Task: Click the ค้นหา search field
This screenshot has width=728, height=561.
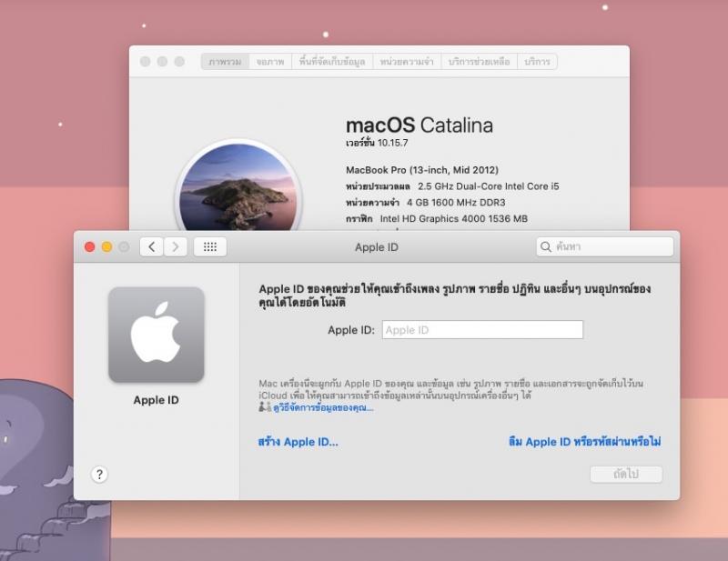Action: coord(604,247)
